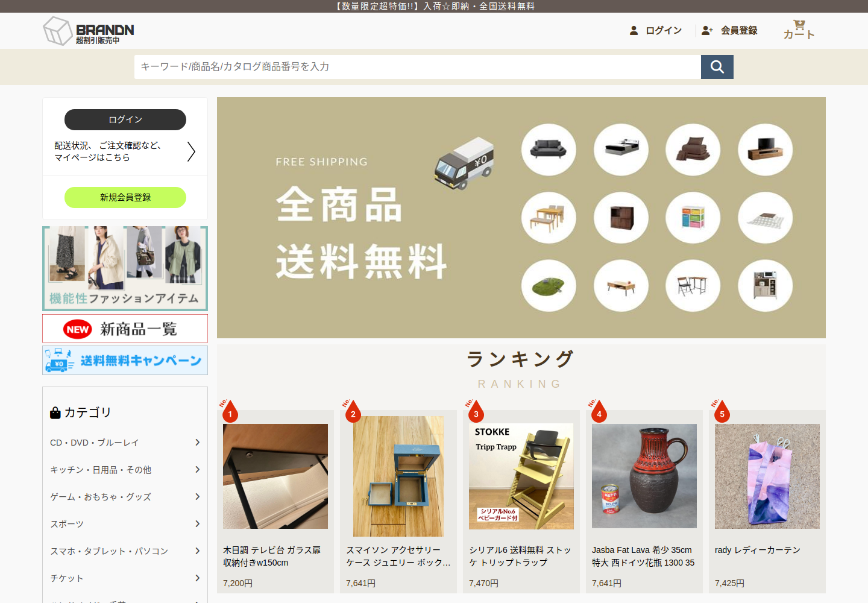The image size is (868, 603).
Task: Expand the スマホ・タブレット・パソコン category
Action: click(x=125, y=551)
